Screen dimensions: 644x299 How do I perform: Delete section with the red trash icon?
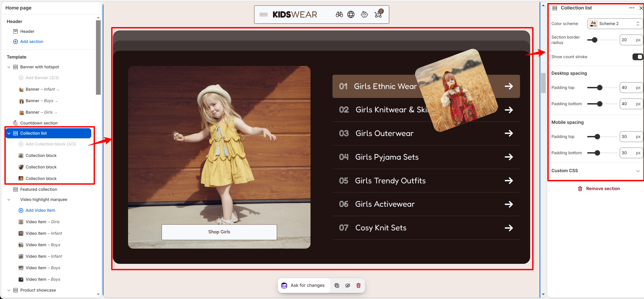pos(358,285)
